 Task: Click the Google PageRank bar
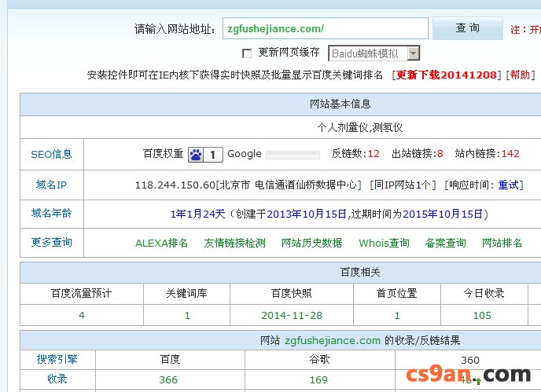click(293, 155)
